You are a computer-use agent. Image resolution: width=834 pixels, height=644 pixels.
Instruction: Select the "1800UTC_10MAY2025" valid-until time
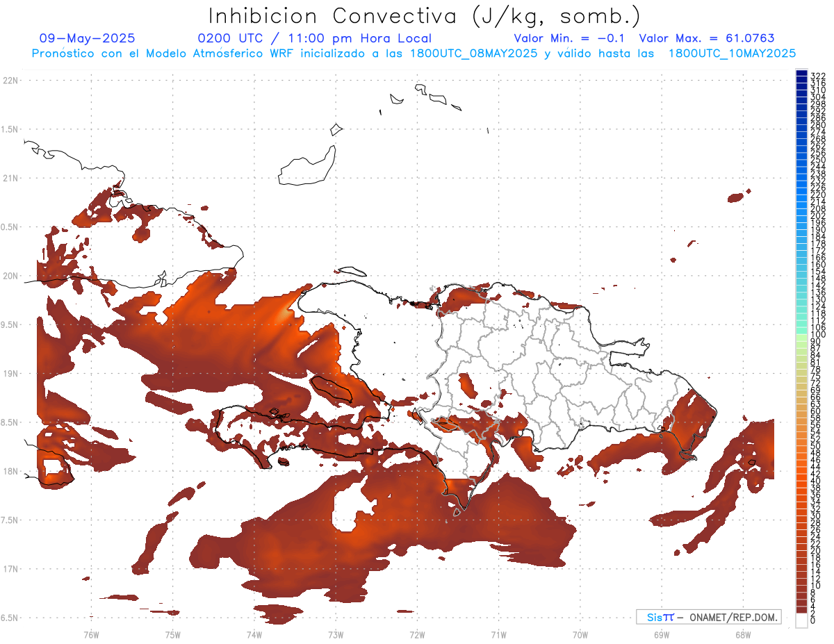[x=733, y=53]
